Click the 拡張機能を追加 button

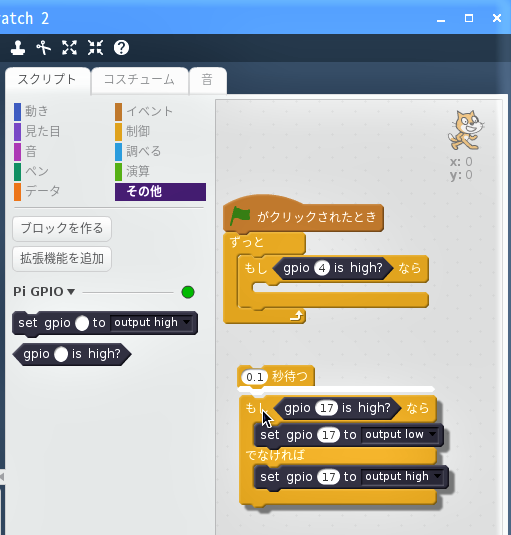pyautogui.click(x=62, y=259)
